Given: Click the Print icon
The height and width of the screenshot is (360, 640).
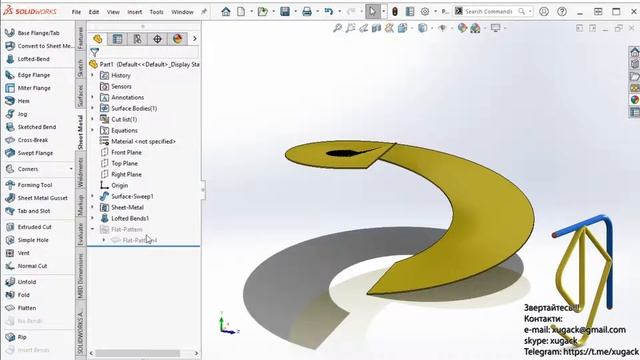Looking at the screenshot, I should (x=307, y=11).
